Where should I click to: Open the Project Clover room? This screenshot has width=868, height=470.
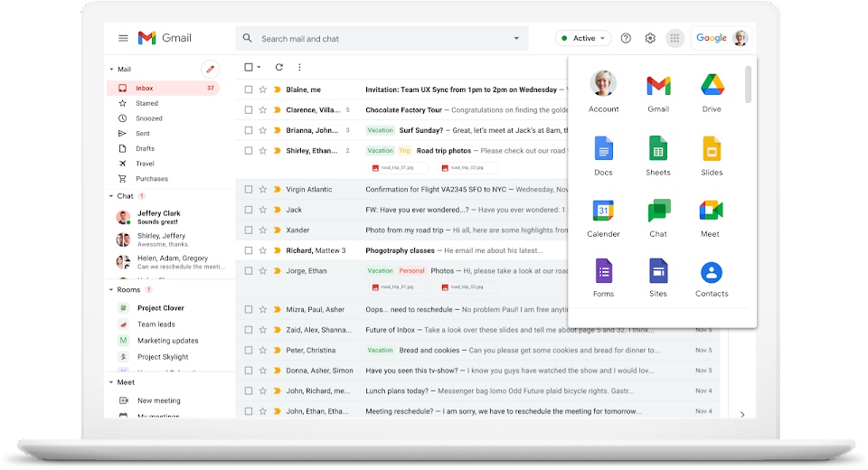[160, 308]
